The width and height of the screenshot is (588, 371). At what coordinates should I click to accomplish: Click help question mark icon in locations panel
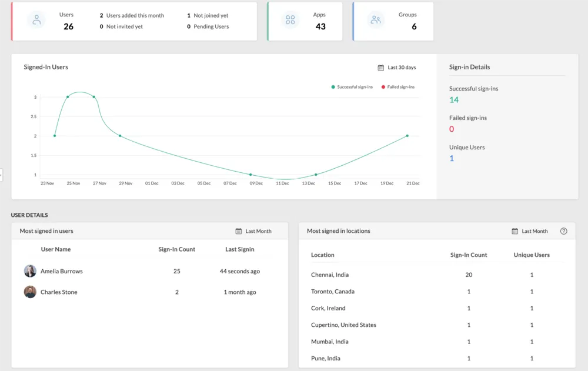(x=563, y=231)
